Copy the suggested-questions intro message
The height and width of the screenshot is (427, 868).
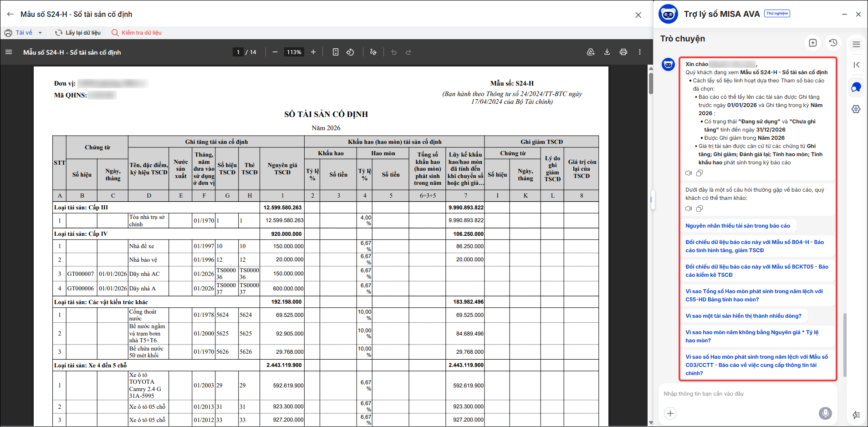pos(700,208)
